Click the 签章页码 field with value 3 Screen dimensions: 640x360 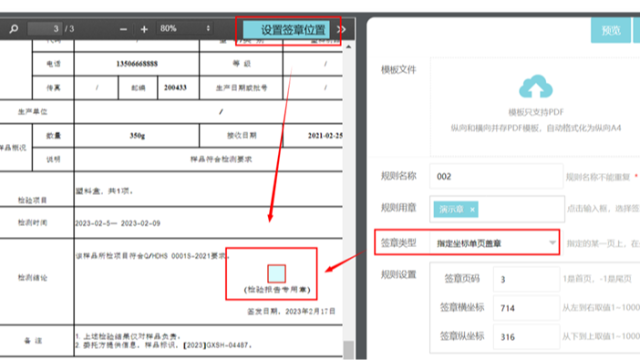click(x=526, y=279)
